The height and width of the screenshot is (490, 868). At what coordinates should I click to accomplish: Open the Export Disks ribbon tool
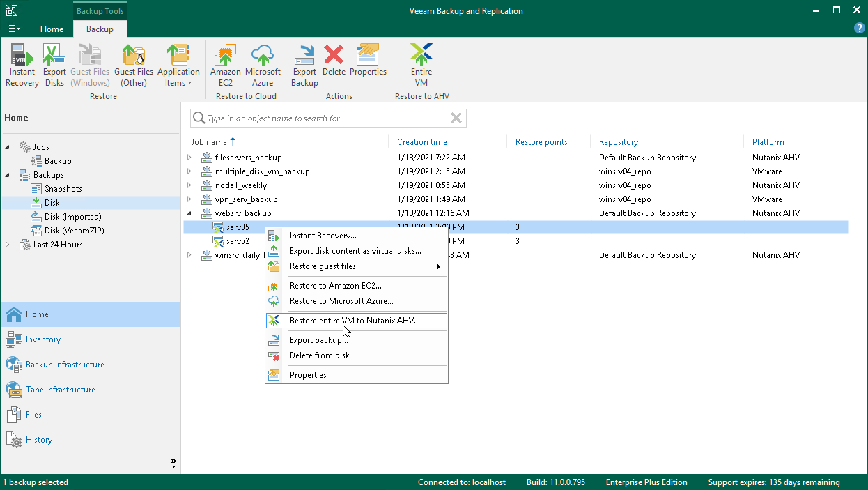pos(54,65)
